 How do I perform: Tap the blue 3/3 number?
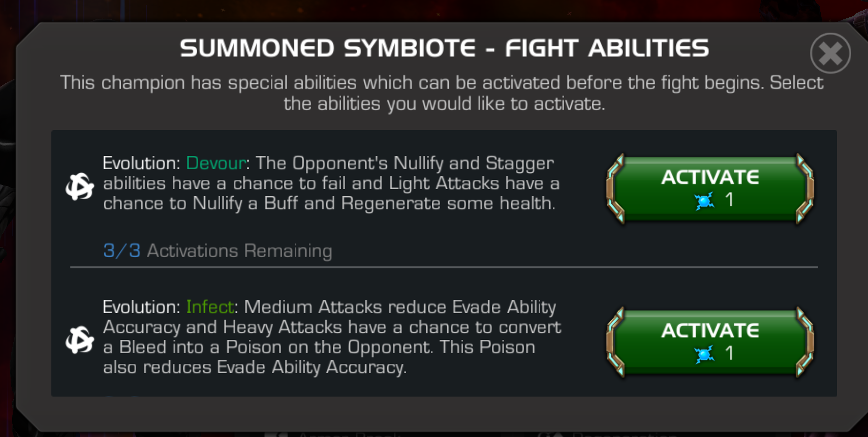click(x=122, y=251)
